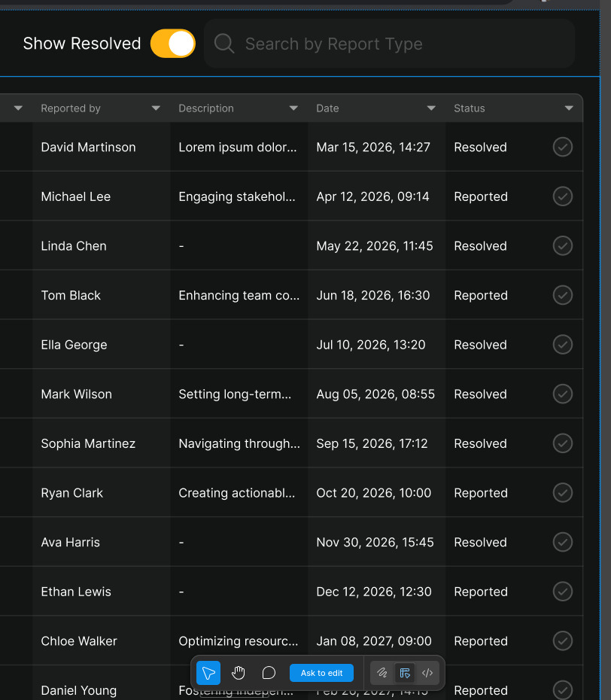Click Resolved status in Ava Harris row
The height and width of the screenshot is (700, 611).
(x=480, y=542)
